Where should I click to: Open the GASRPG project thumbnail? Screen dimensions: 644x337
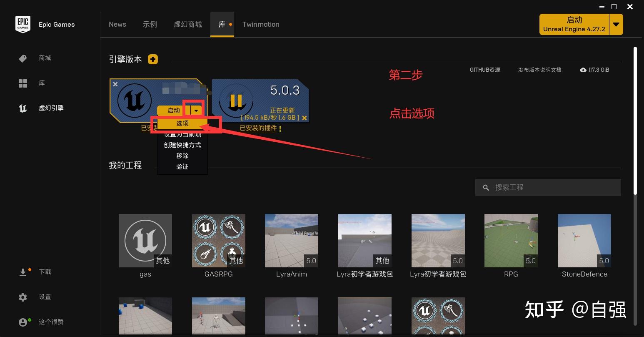tap(218, 241)
